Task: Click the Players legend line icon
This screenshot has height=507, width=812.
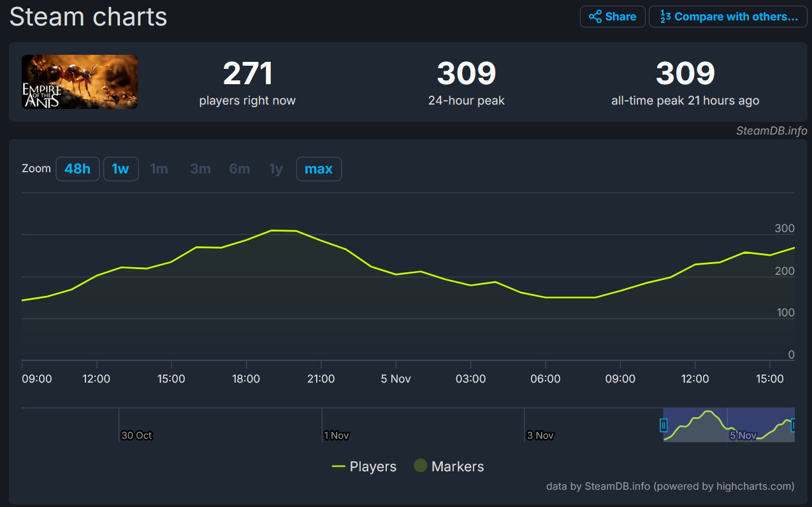Action: (x=338, y=467)
